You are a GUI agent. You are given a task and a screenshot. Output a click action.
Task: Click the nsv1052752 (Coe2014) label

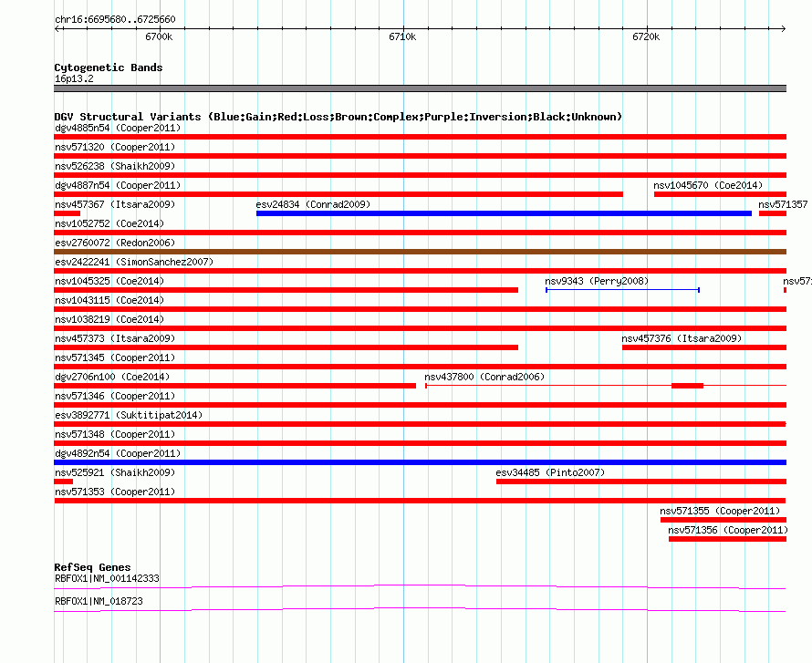[109, 223]
